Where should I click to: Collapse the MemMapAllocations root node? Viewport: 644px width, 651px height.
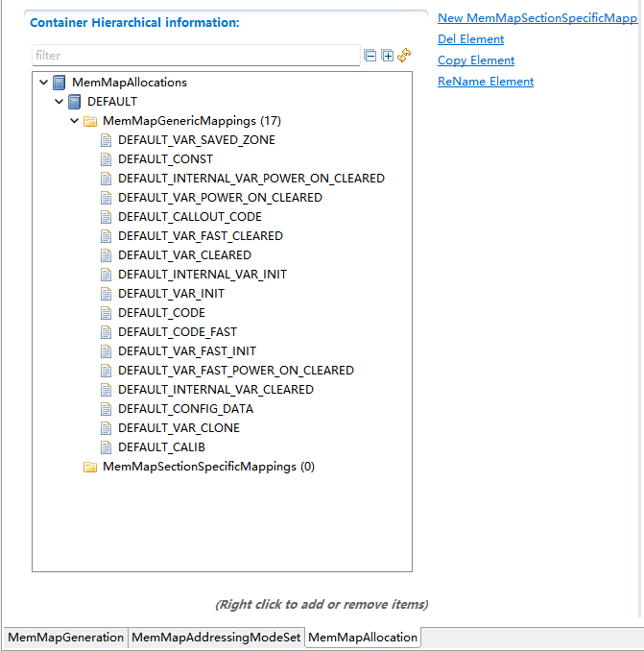(x=44, y=83)
